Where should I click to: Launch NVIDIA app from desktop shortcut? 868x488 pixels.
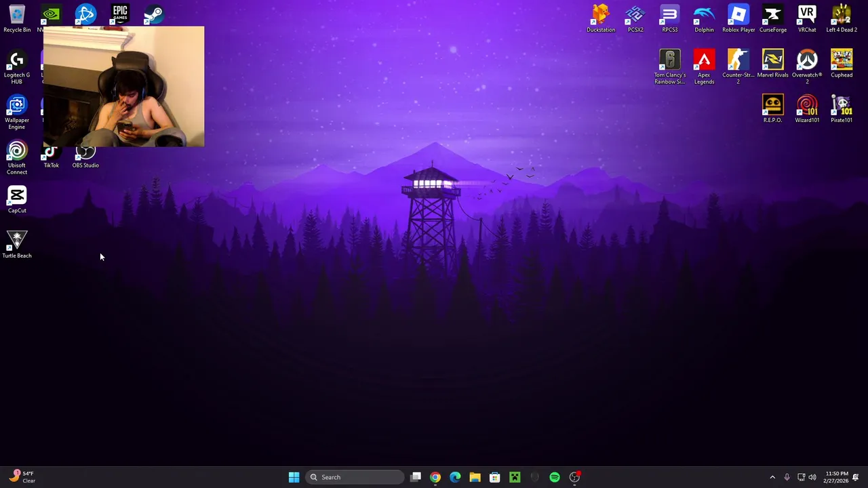tap(51, 14)
